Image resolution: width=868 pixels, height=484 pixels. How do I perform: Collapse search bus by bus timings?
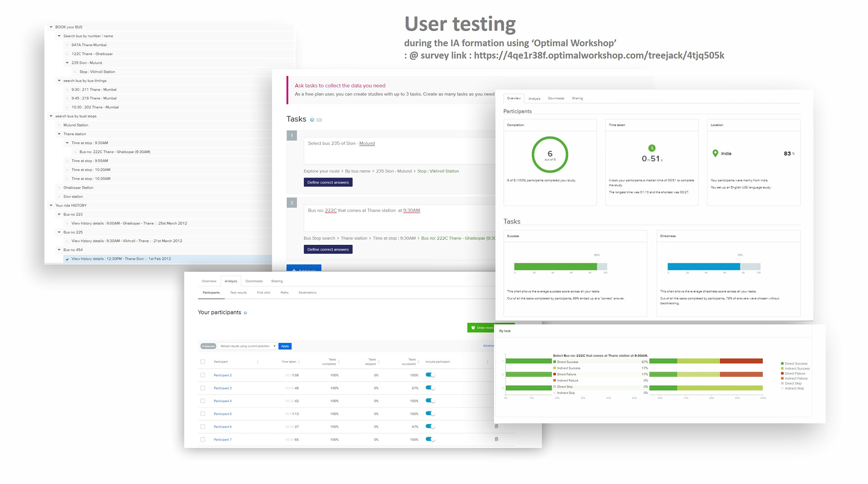click(x=59, y=81)
